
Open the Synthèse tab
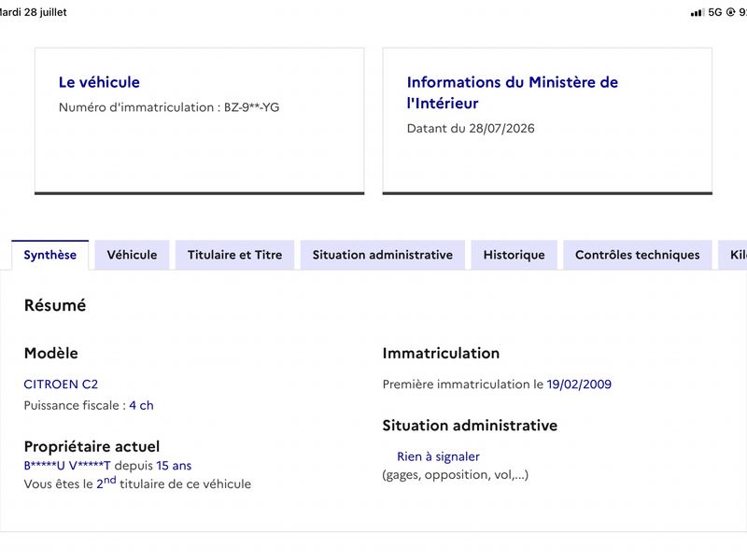(x=50, y=255)
